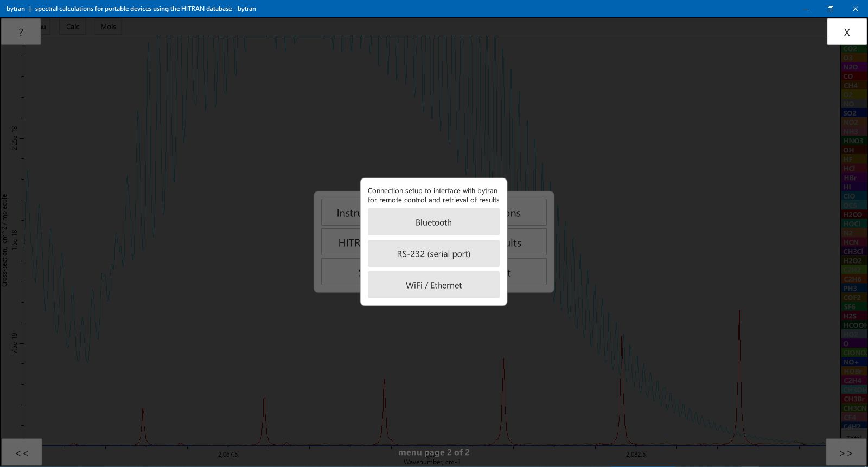Image resolution: width=868 pixels, height=467 pixels.
Task: Select the PH3 molecule entry
Action: point(854,289)
